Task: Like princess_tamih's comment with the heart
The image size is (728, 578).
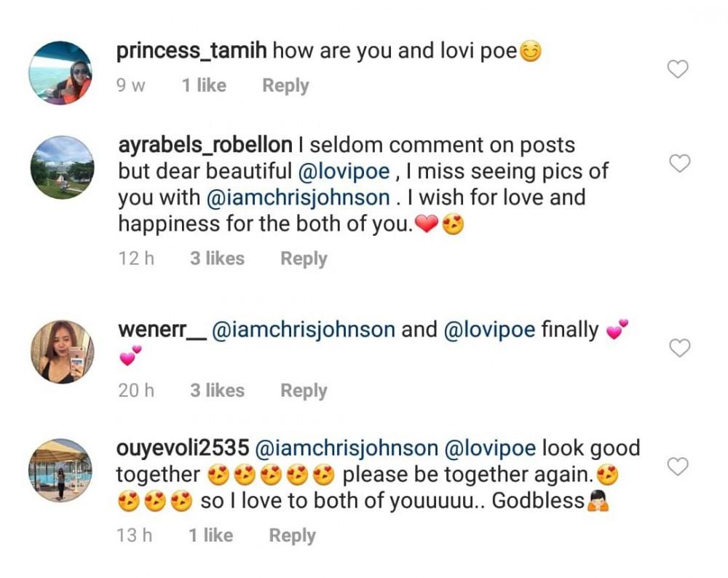Action: click(x=678, y=69)
